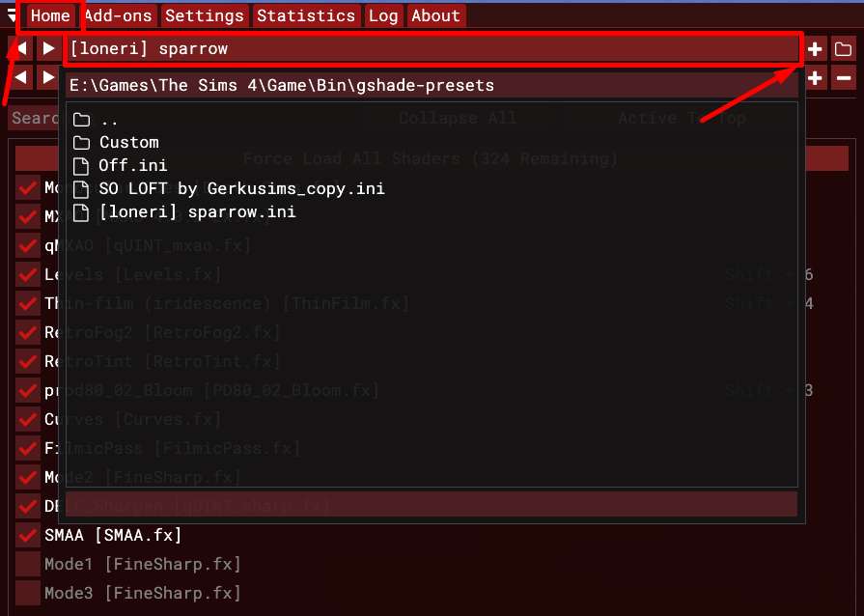Screen dimensions: 864x616
Task: Collapse the overlay window using top-left triangle
Action: click(12, 15)
